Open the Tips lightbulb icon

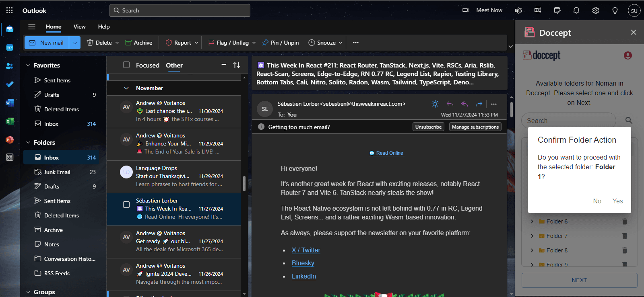(615, 10)
